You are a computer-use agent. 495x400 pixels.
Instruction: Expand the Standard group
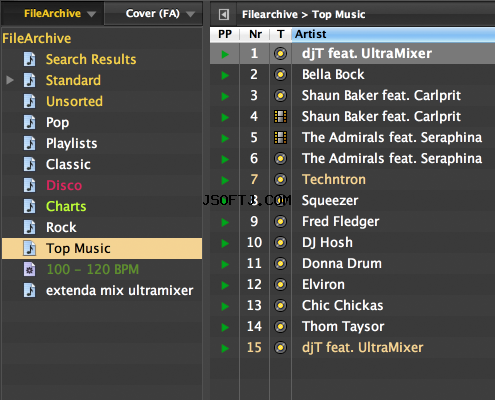(x=10, y=80)
